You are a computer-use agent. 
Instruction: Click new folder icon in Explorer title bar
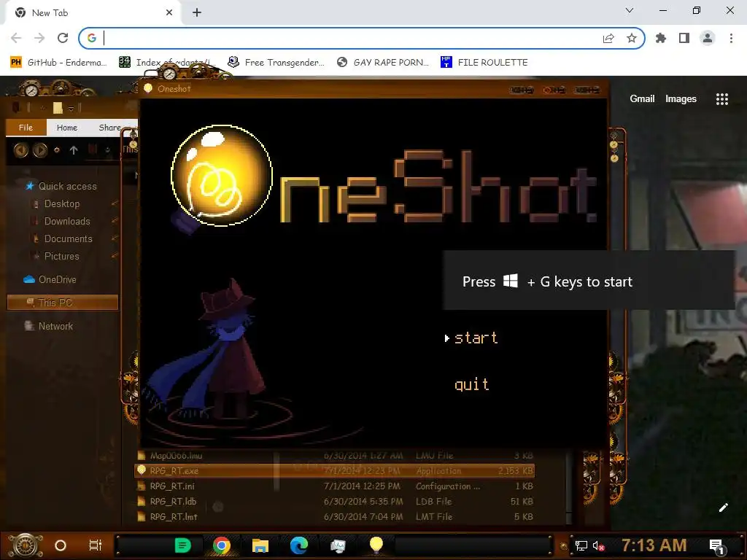(x=58, y=108)
